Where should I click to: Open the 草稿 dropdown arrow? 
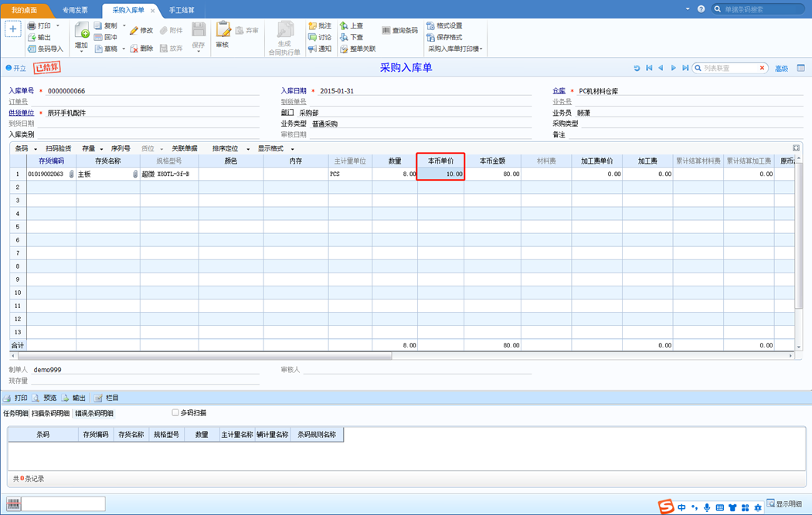pyautogui.click(x=124, y=49)
